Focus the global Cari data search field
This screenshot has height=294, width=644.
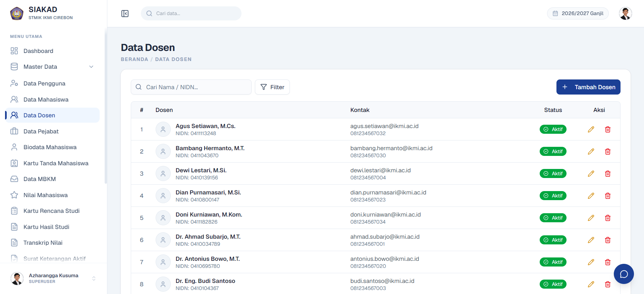191,13
